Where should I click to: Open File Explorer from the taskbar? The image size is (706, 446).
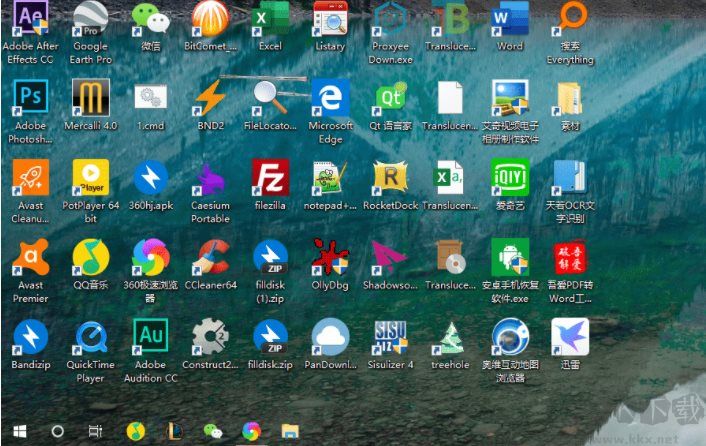290,431
